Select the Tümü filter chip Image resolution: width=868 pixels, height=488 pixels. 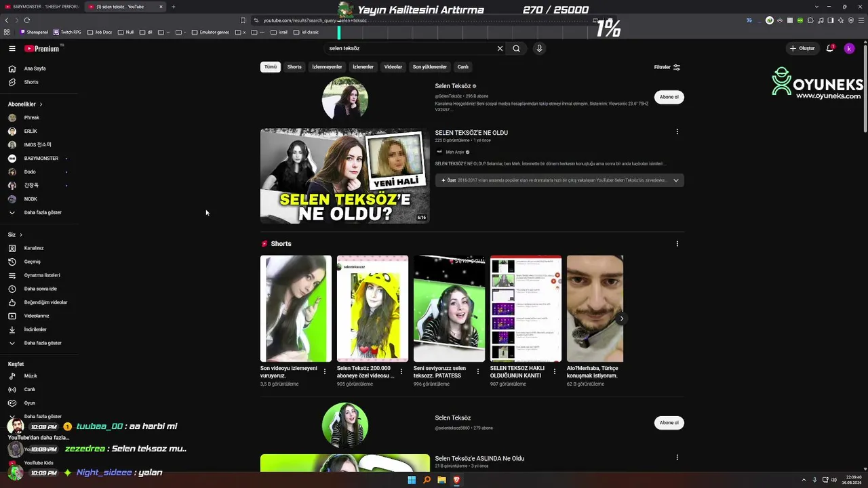[x=271, y=67]
